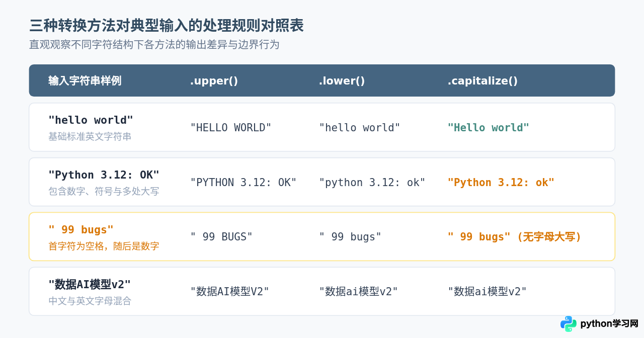
Task: Click the .upper() column header
Action: point(214,81)
